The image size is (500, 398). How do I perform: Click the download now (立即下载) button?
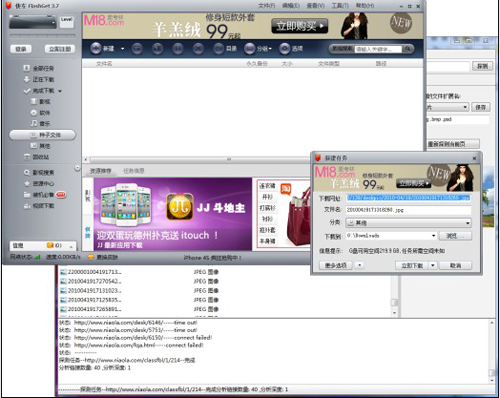[x=412, y=265]
